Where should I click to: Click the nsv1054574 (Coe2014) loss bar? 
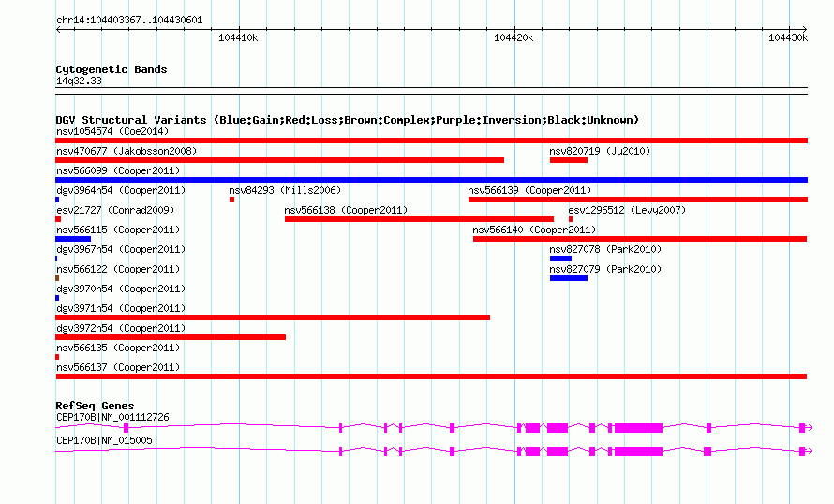[431, 141]
